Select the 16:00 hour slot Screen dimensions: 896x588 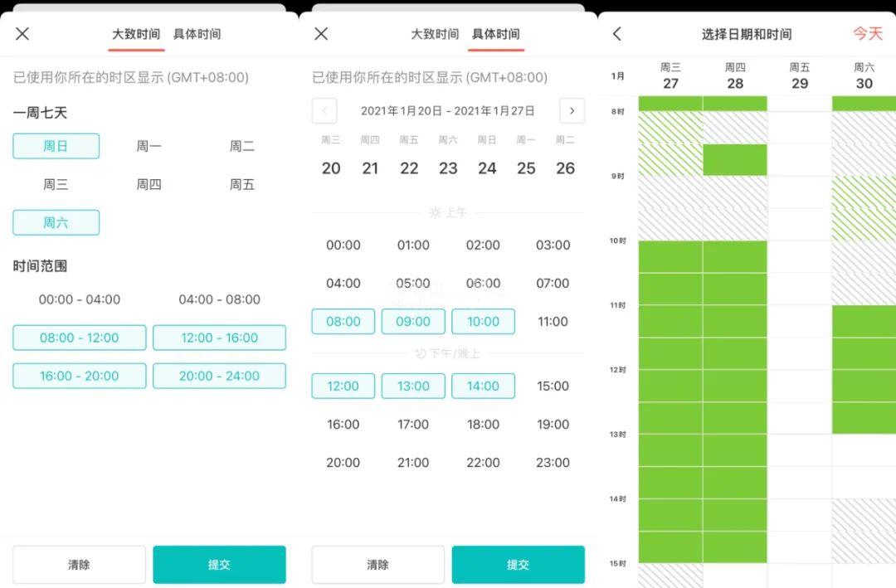click(x=343, y=425)
